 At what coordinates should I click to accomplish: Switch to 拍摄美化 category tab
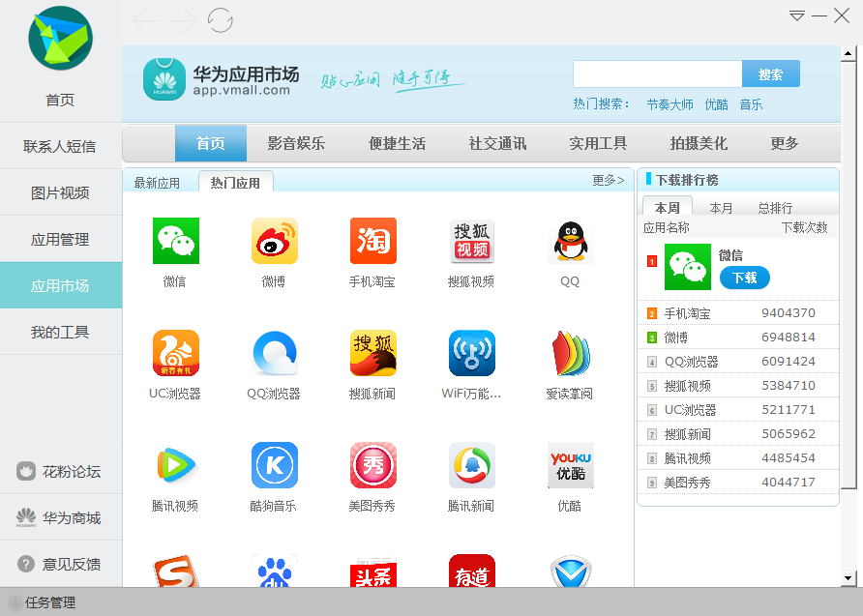(x=699, y=143)
